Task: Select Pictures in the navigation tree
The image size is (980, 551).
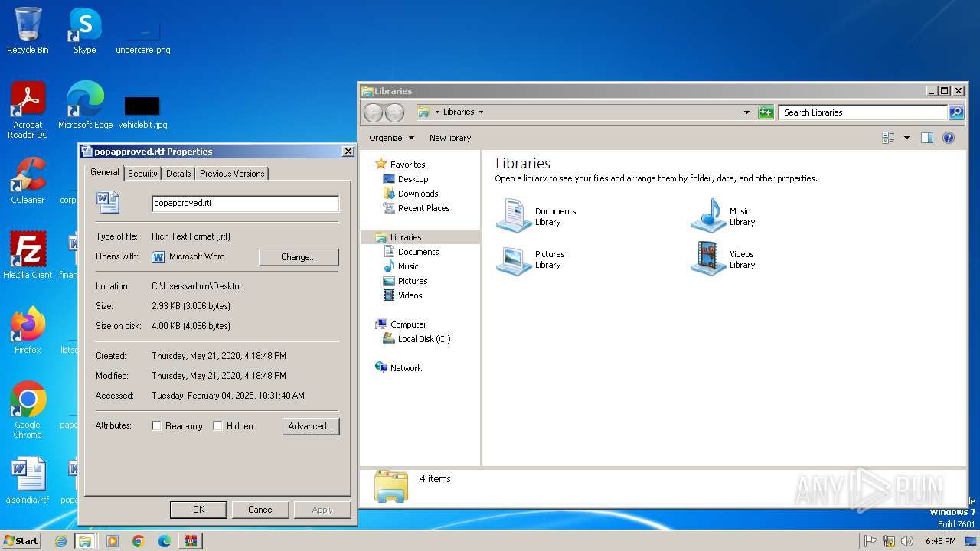Action: (413, 281)
